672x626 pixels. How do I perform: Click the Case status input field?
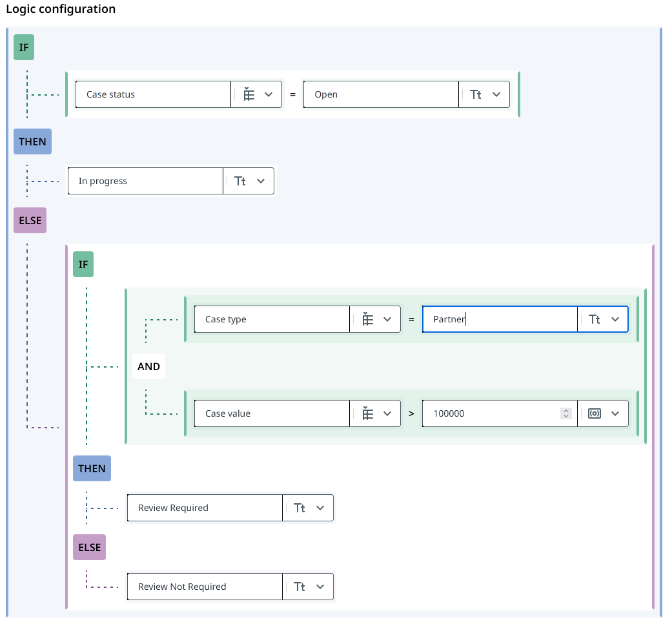pos(152,94)
